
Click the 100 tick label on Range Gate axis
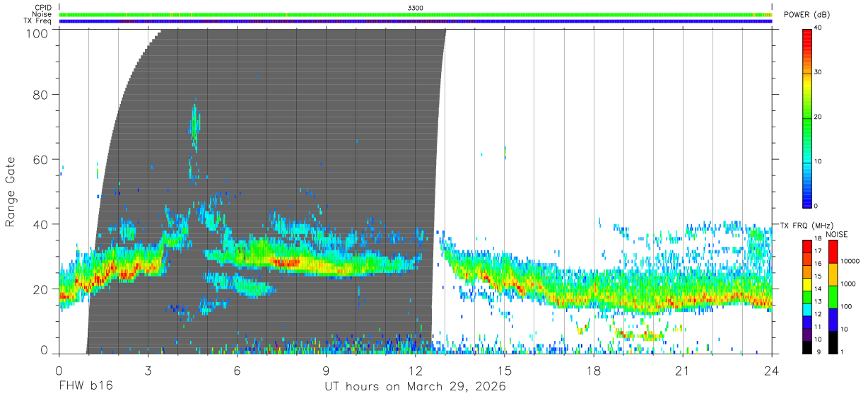(35, 33)
